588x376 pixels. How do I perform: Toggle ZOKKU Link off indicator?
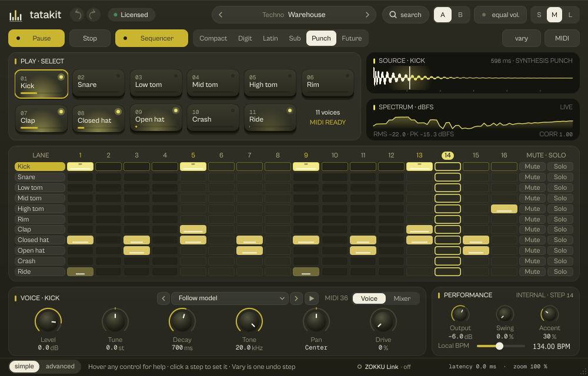point(384,367)
